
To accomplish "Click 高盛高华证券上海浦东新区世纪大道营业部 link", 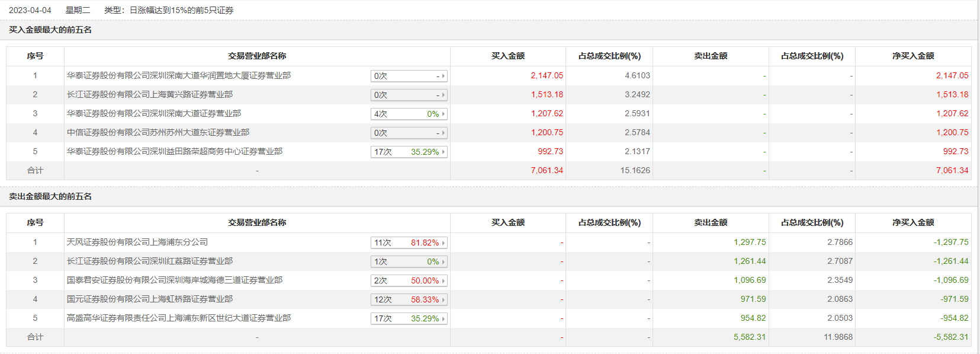I will click(179, 318).
